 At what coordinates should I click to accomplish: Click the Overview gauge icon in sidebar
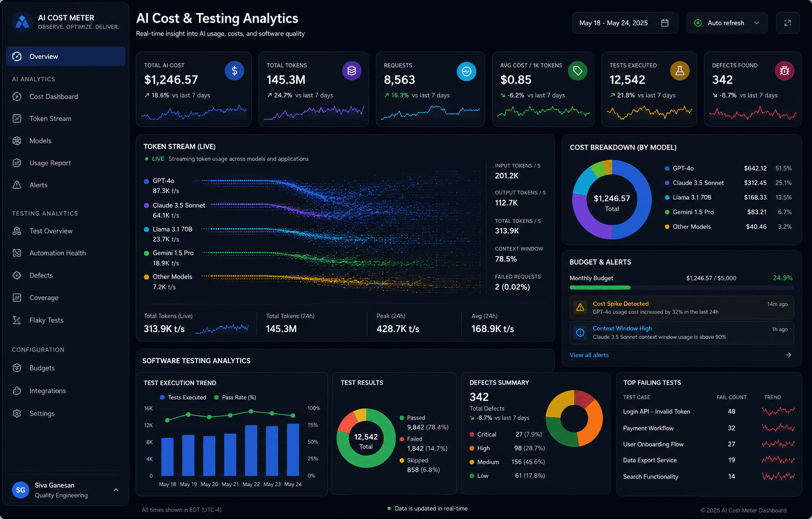click(x=17, y=56)
